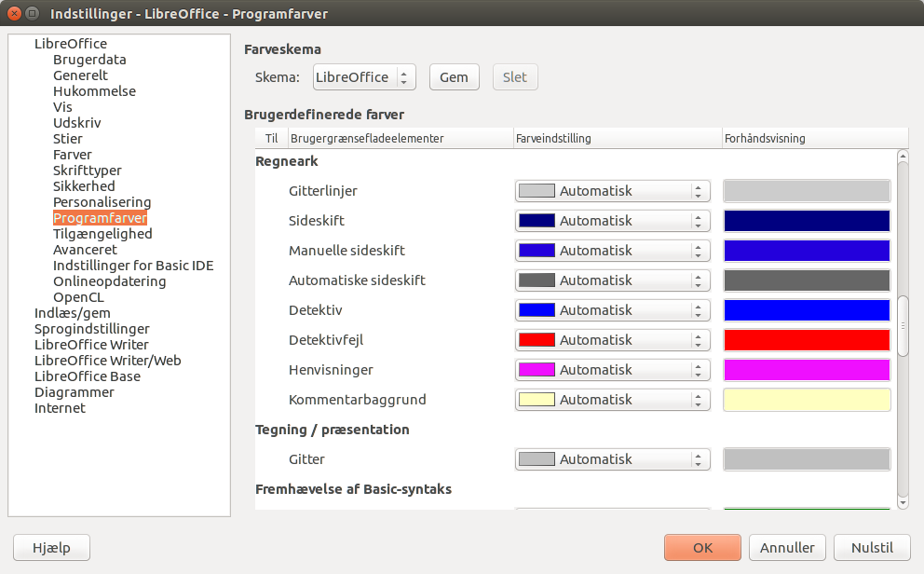924x574 pixels.
Task: Click the Farveindstilling column header
Action: click(618, 139)
